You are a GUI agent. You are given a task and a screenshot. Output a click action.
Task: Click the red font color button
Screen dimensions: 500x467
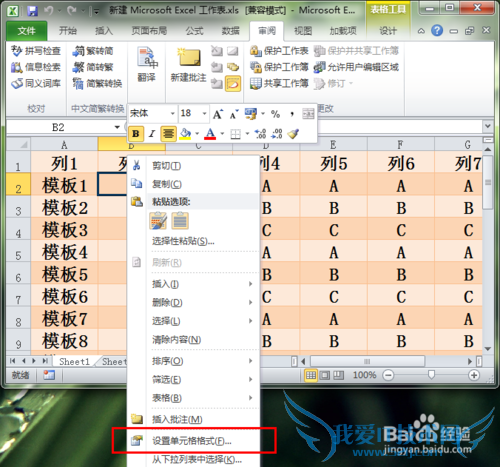[x=210, y=134]
